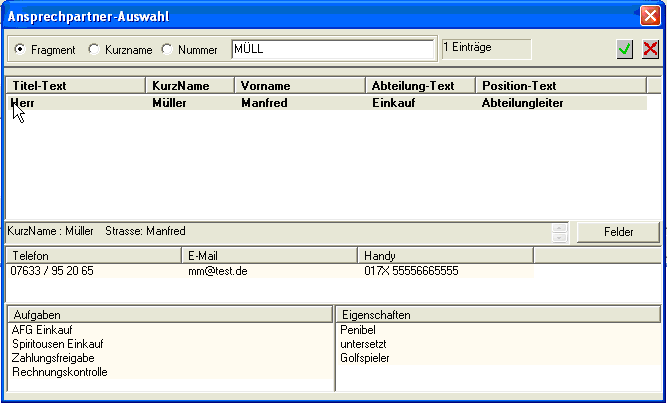Click the Abteilung-Text column header
The height and width of the screenshot is (403, 667).
coord(419,86)
